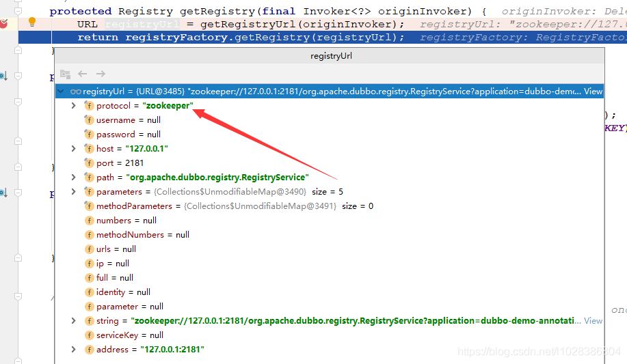Click field icon next to identity
Screen dimensions: 627x364
point(89,292)
